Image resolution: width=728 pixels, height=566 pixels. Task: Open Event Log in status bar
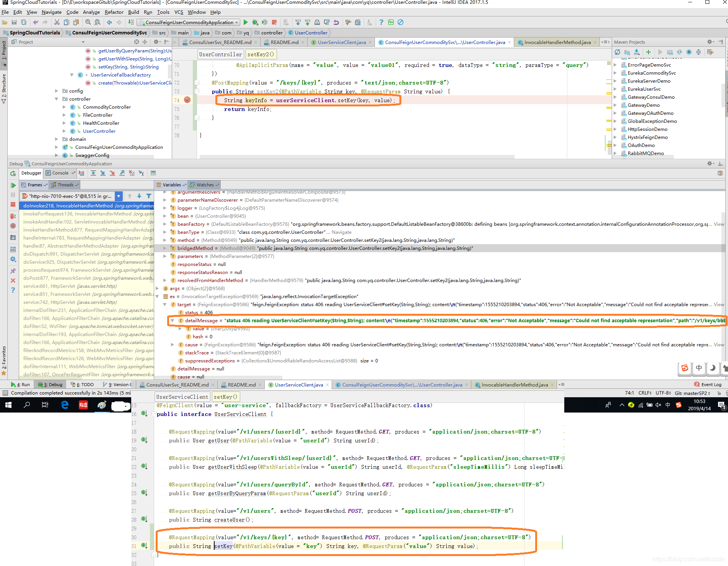708,385
